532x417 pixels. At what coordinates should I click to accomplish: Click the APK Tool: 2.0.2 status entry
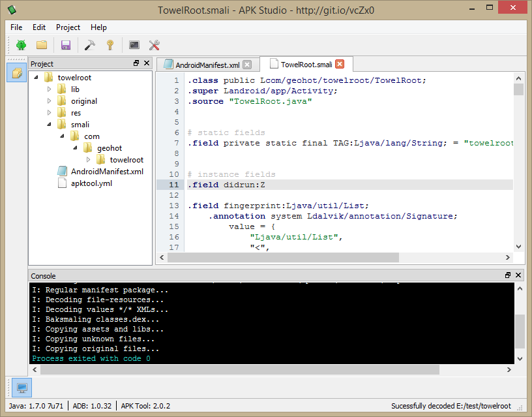pyautogui.click(x=145, y=406)
